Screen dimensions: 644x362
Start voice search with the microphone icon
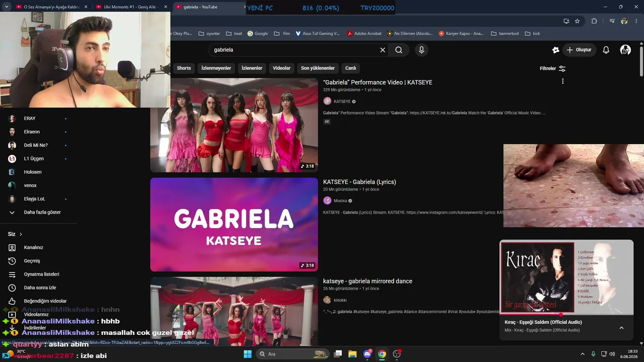[x=422, y=50]
